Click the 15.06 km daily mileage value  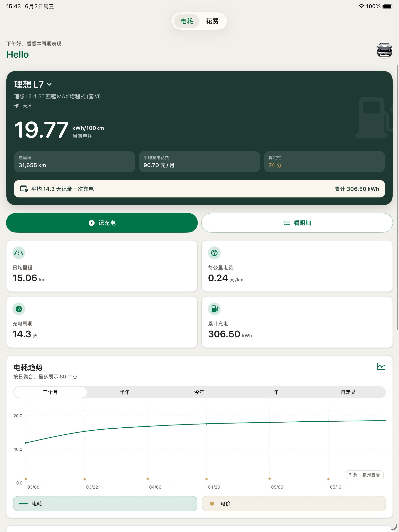click(x=29, y=278)
